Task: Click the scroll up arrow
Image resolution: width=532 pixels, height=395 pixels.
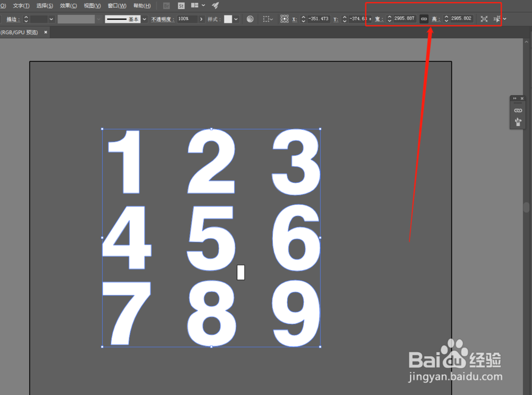Action: 527,42
